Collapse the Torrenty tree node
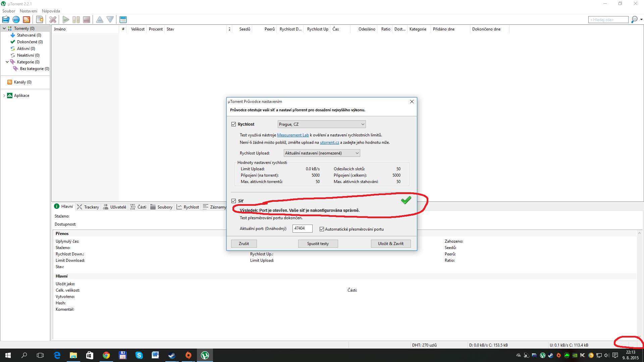This screenshot has height=362, width=644. (4, 28)
